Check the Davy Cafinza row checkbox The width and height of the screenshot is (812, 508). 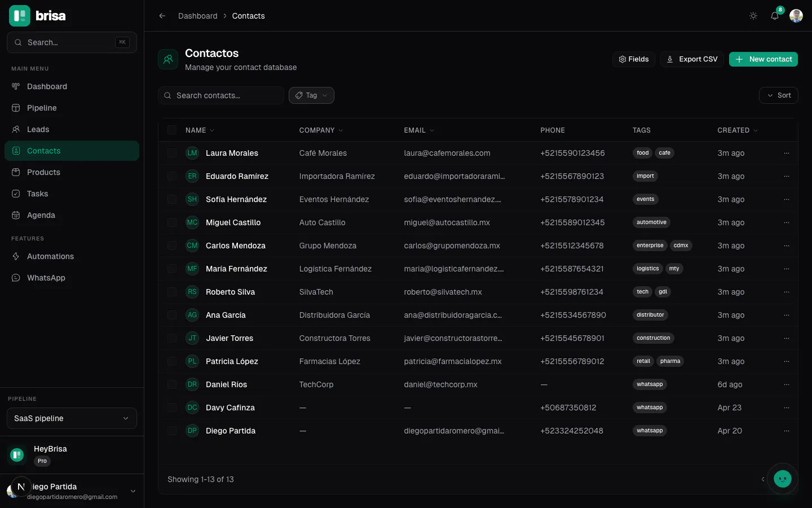click(x=172, y=408)
